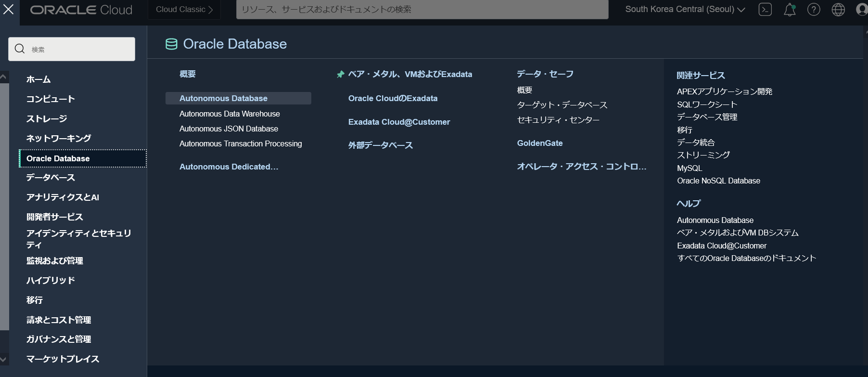Open 移行 under 関連サービス
Screen dimensions: 868x377
[685, 130]
